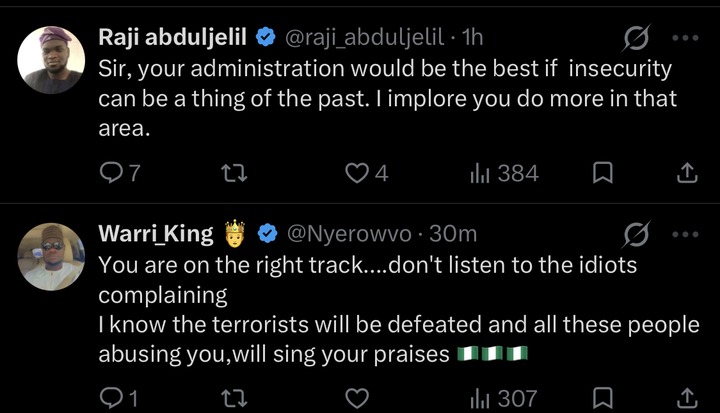This screenshot has height=413, width=720.
Task: Open Warri_King's profile picture
Action: point(51,257)
